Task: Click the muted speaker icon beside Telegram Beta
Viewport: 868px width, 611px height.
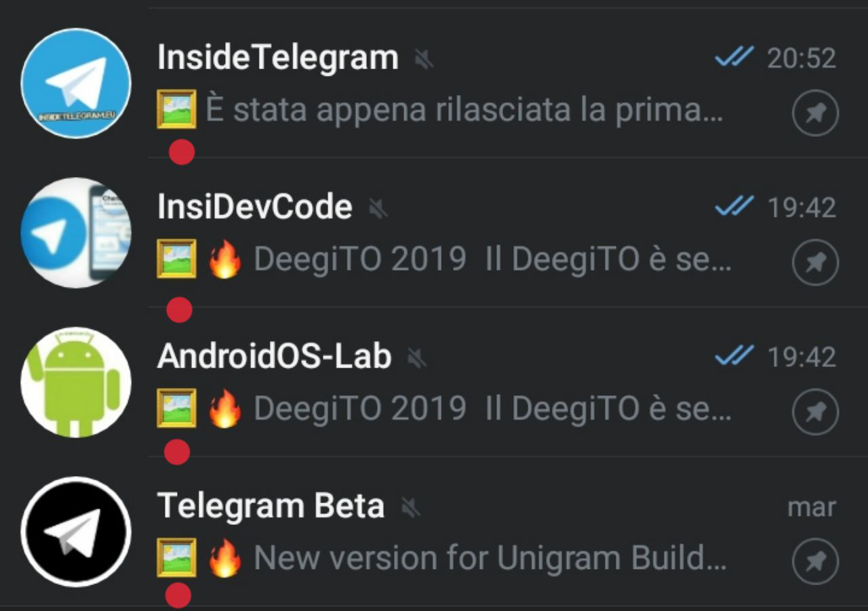Action: point(410,507)
